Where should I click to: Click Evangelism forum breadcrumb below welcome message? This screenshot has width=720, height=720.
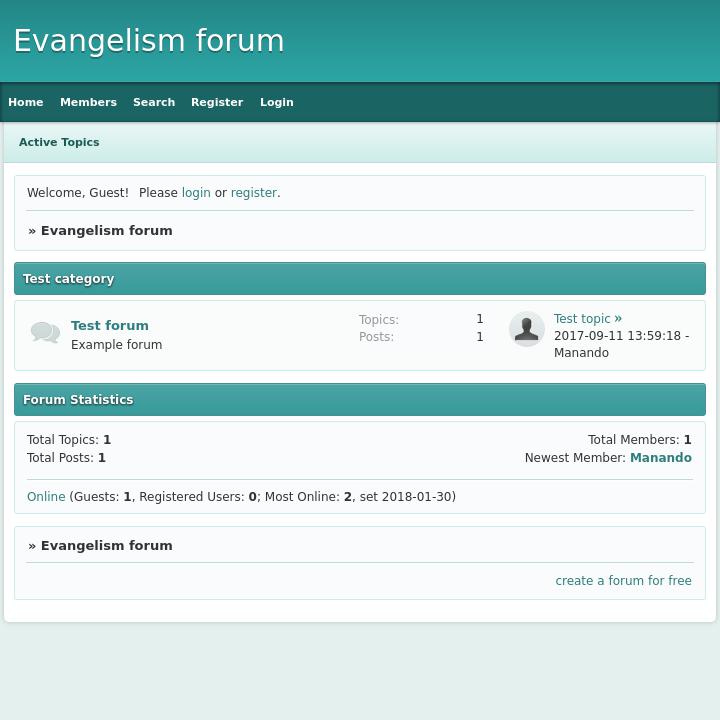pyautogui.click(x=106, y=230)
